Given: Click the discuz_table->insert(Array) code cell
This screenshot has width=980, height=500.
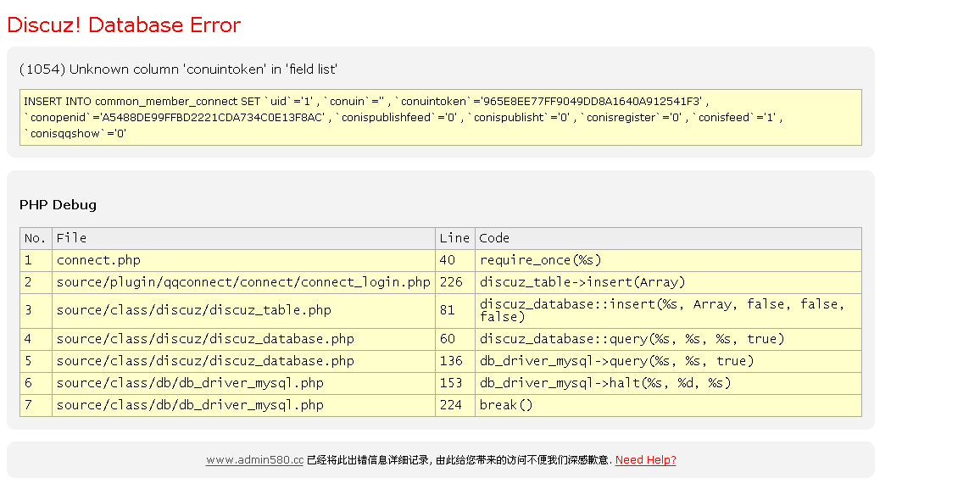Looking at the screenshot, I should click(x=582, y=282).
